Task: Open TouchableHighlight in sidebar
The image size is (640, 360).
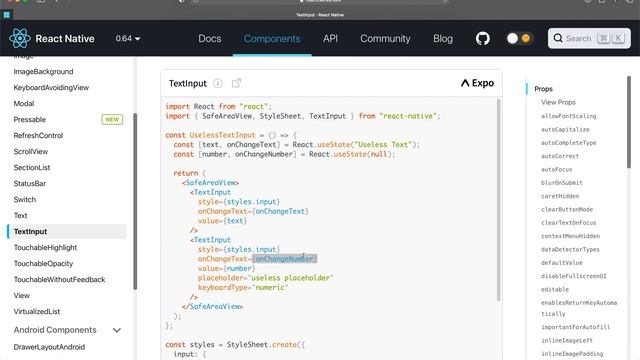Action: (45, 247)
